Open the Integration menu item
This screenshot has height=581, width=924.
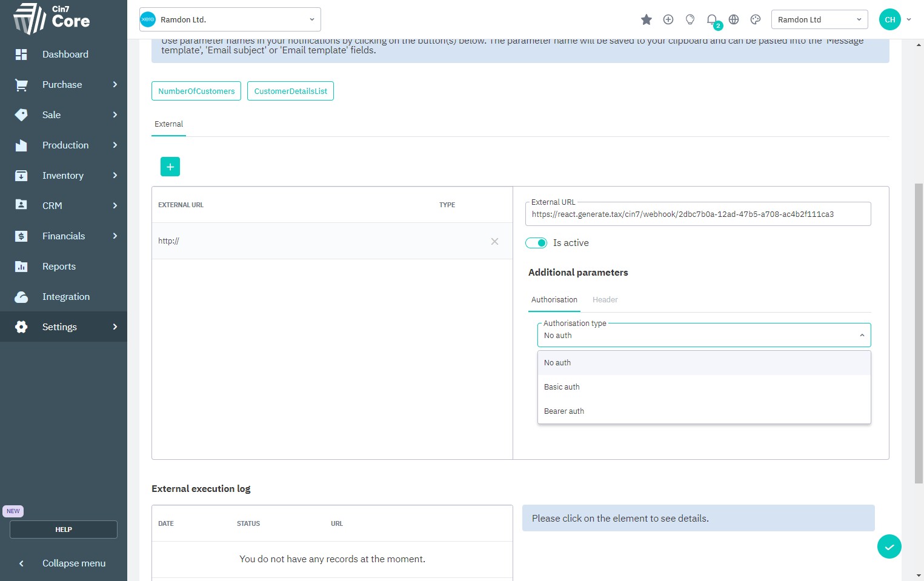coord(65,297)
